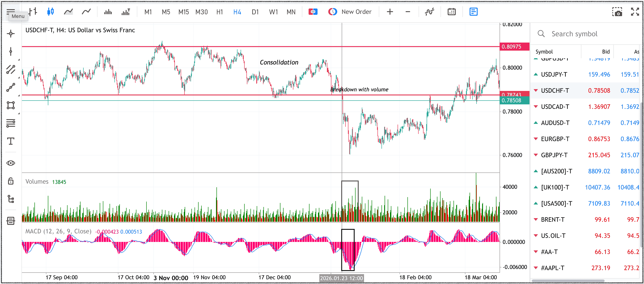Expand shapes tool options arrow

[19, 114]
